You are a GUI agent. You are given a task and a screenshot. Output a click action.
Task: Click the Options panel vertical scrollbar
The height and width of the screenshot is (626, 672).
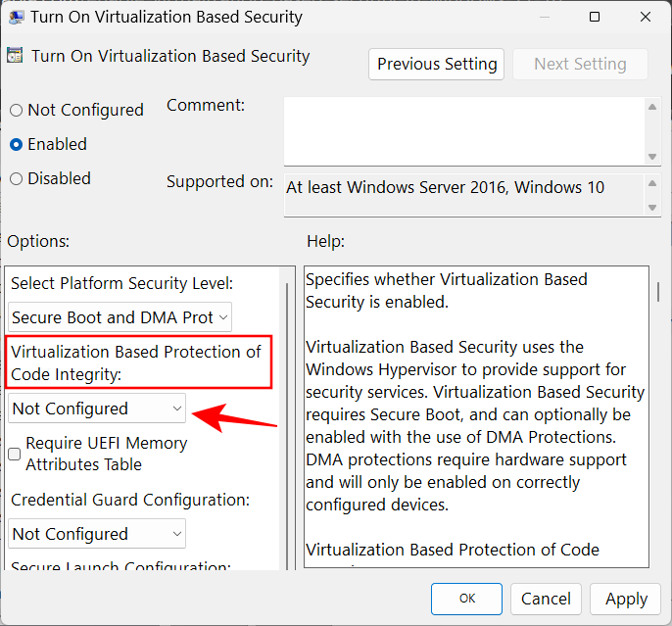pos(287,421)
